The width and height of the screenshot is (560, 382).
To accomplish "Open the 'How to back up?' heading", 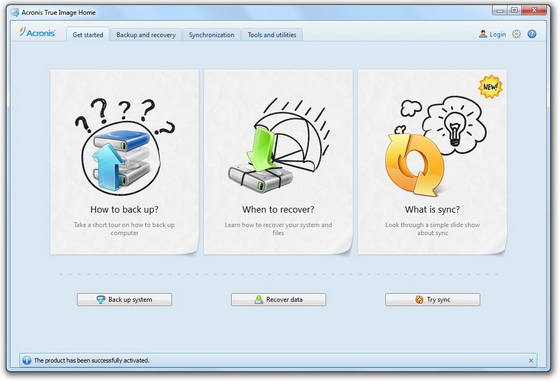I will pyautogui.click(x=124, y=209).
